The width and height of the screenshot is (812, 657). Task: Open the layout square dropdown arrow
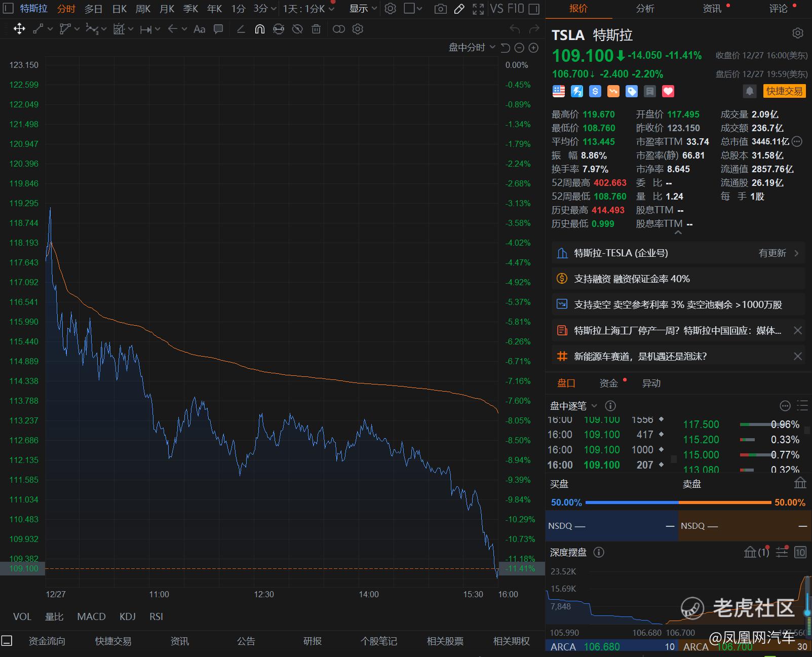(420, 9)
